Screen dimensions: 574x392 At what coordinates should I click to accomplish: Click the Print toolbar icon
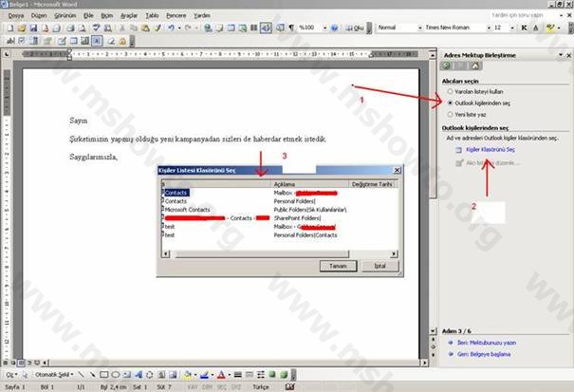point(70,28)
